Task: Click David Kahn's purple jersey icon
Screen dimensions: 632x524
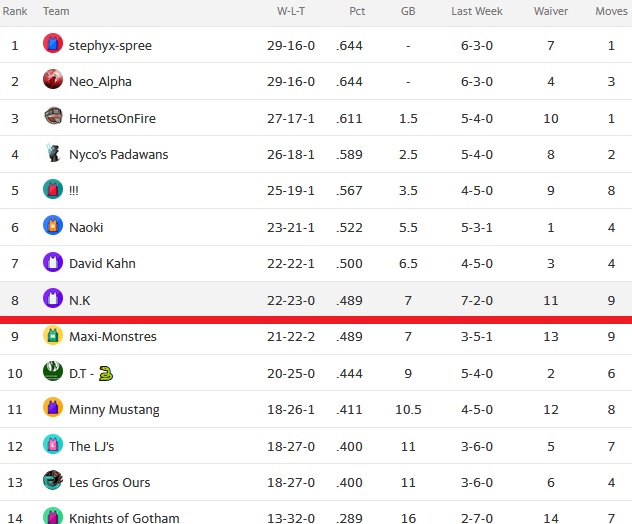Action: [53, 262]
